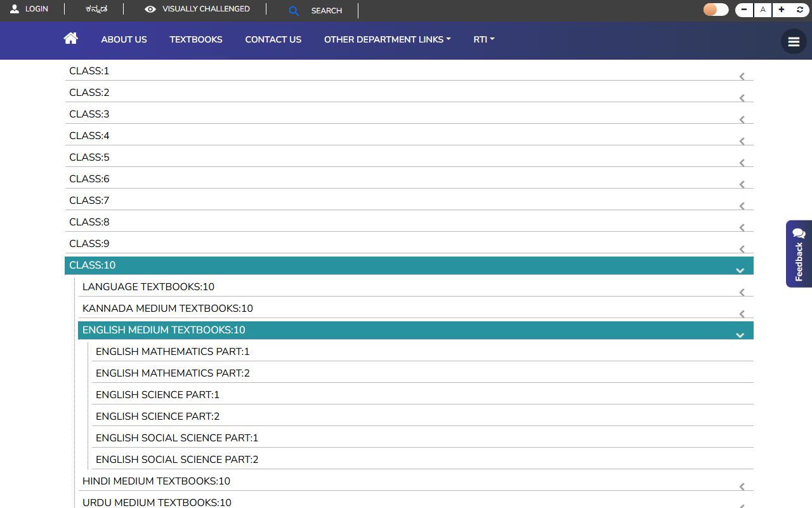Viewport: 812px width, 508px height.
Task: Open English Science Part:1
Action: 422,395
